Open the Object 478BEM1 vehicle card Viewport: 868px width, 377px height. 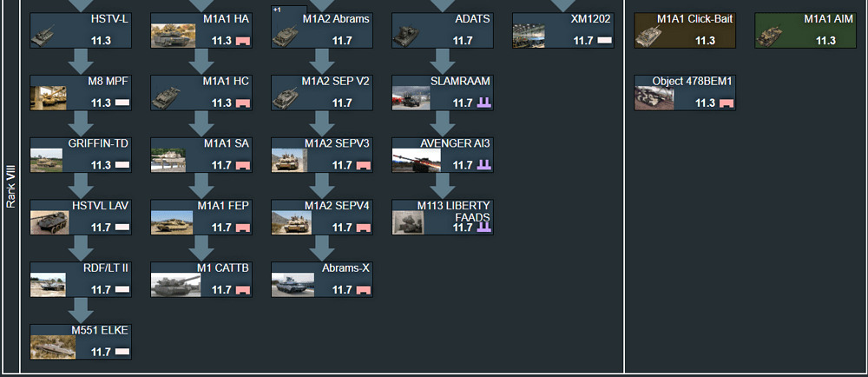point(685,92)
